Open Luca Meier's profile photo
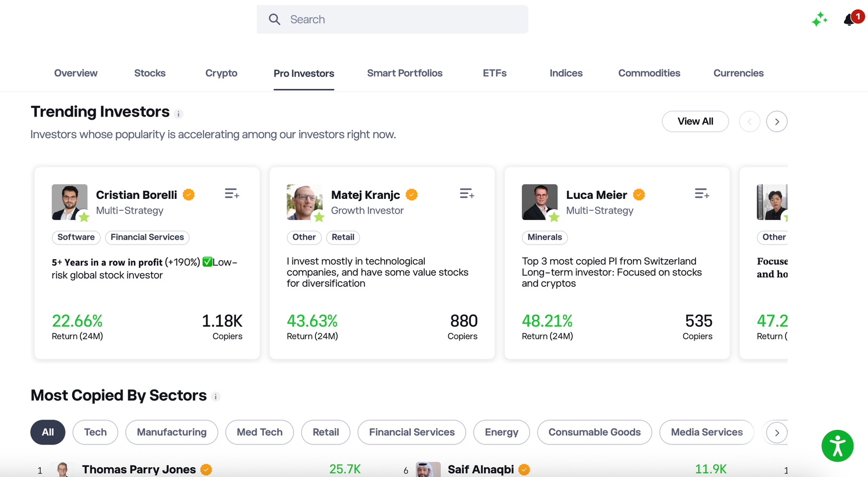This screenshot has height=477, width=868. coord(539,202)
